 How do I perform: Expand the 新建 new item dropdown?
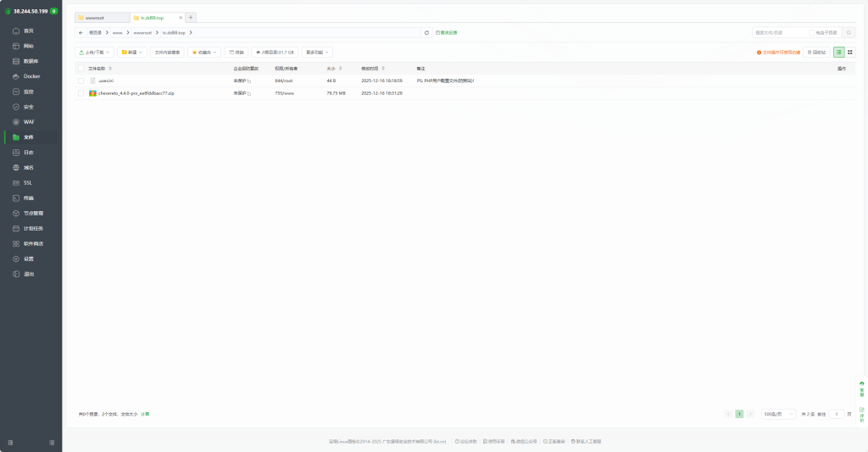tap(132, 52)
